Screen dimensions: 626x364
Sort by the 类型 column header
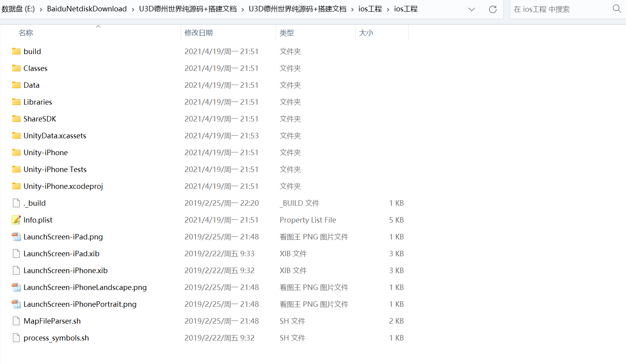point(287,33)
